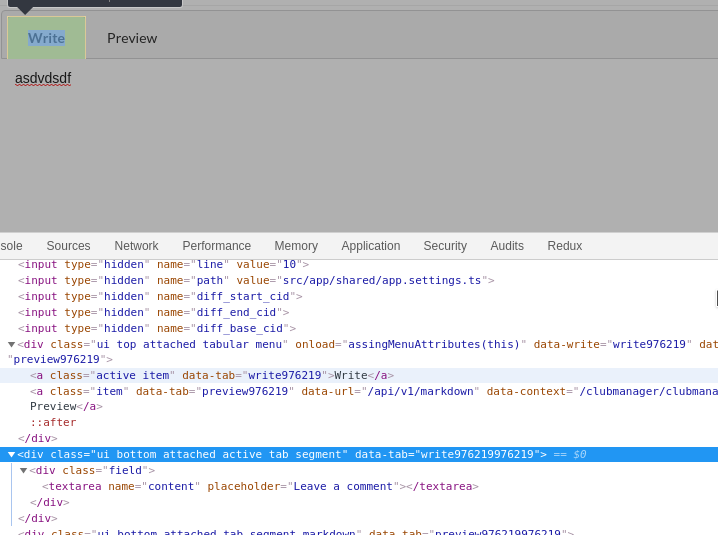The height and width of the screenshot is (535, 718).
Task: Open the Redux DevTools tab
Action: [x=565, y=246]
